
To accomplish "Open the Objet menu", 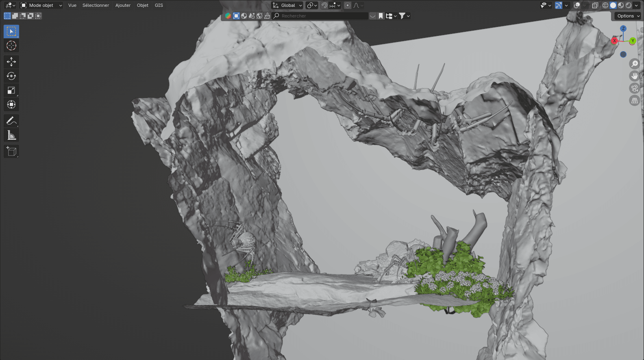I will (x=143, y=5).
